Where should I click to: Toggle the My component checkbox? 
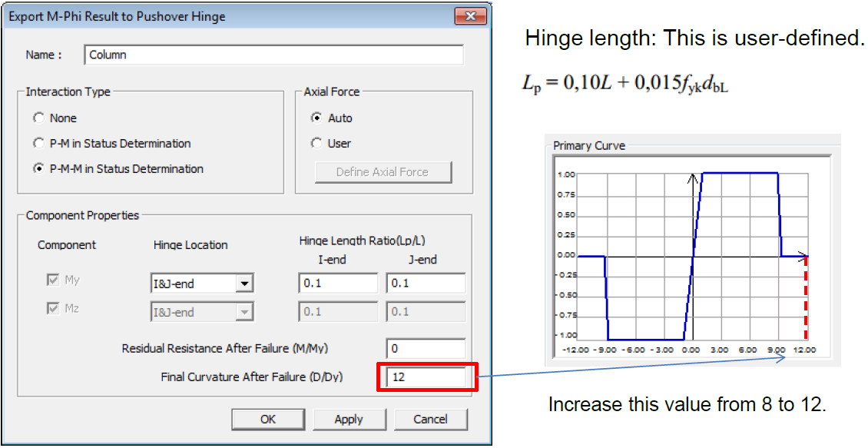(53, 281)
